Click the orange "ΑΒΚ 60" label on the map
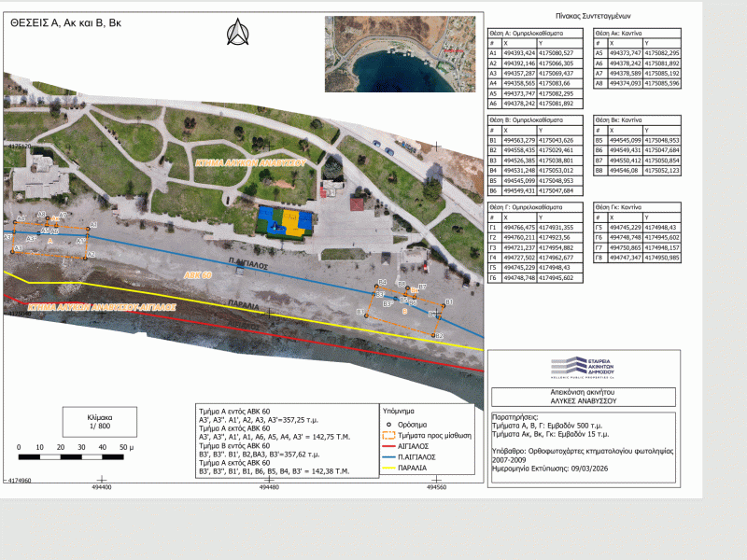Viewport: 747px width, 560px height. click(x=198, y=275)
